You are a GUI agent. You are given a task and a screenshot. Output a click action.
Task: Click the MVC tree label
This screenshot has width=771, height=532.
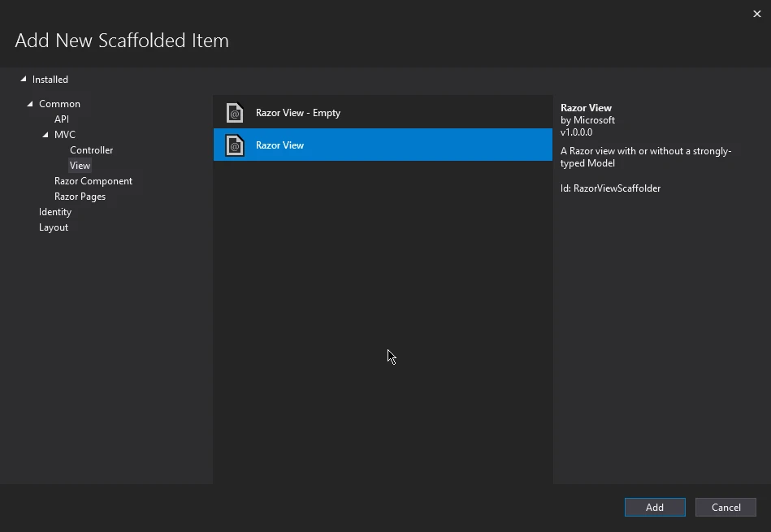65,135
